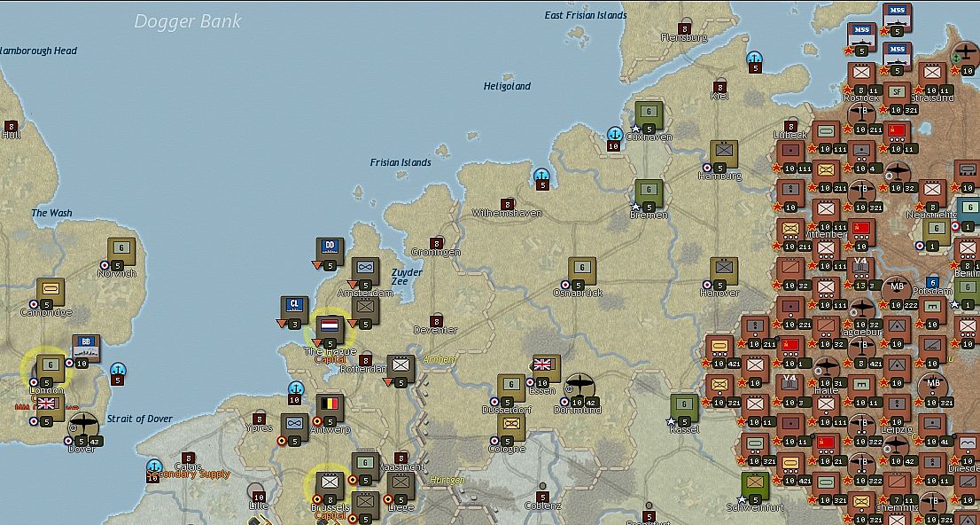
Task: Select the British flag HQ south of London
Action: pos(50,407)
